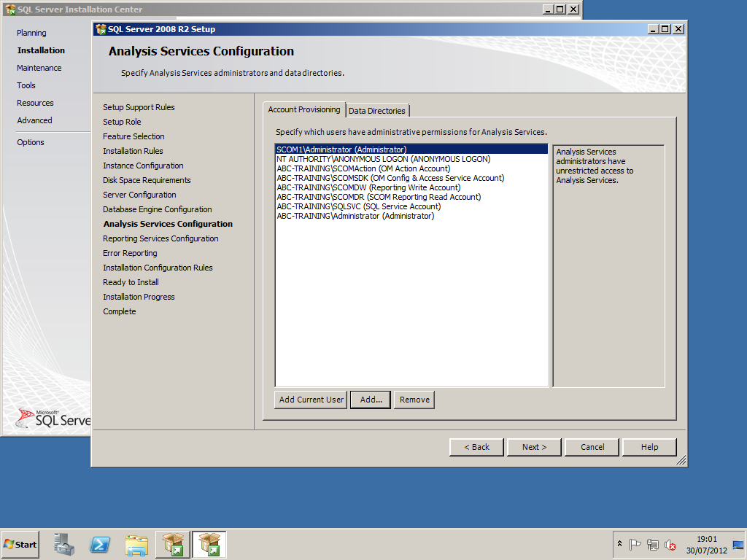Viewport: 747px width, 560px height.
Task: Click Installation Rules step
Action: point(133,151)
